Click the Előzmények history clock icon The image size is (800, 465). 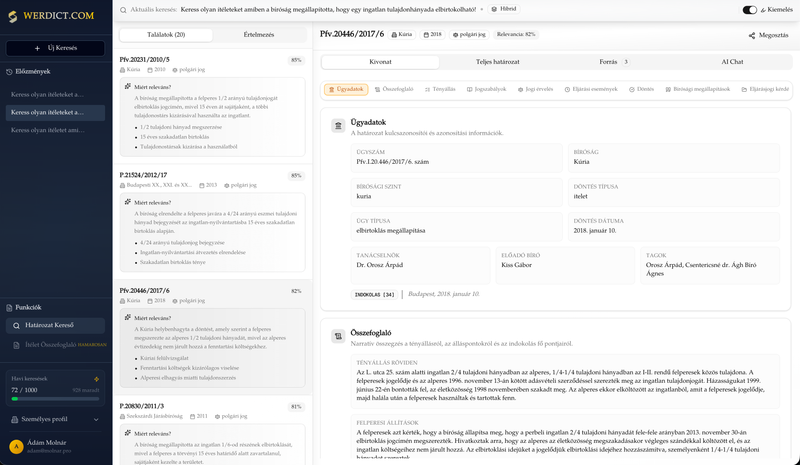pyautogui.click(x=10, y=72)
